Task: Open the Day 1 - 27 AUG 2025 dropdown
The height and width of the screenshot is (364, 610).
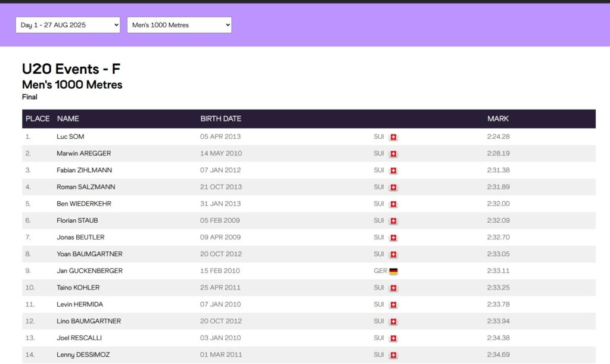Action: coord(68,25)
